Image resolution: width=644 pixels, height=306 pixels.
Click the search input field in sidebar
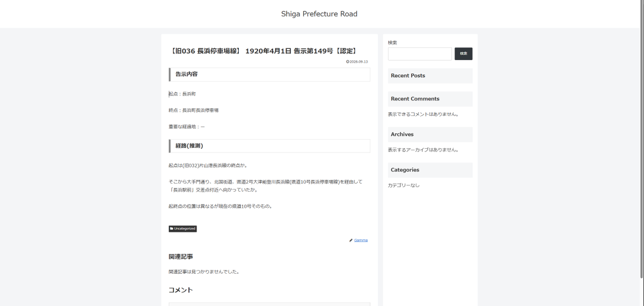420,54
